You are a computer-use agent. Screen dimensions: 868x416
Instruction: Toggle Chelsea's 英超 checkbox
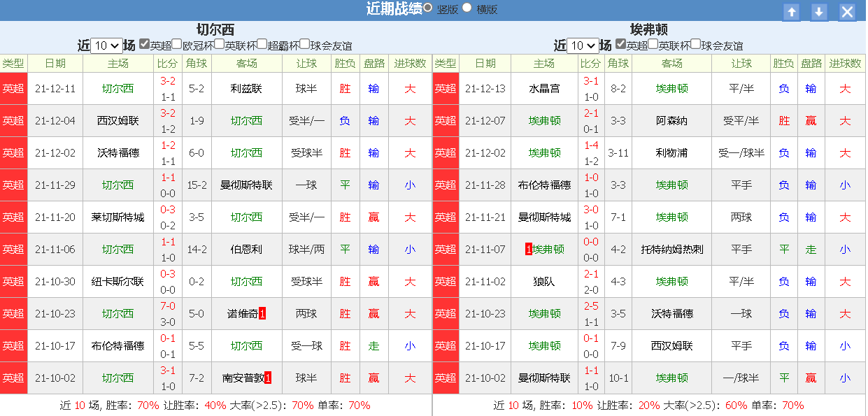144,44
